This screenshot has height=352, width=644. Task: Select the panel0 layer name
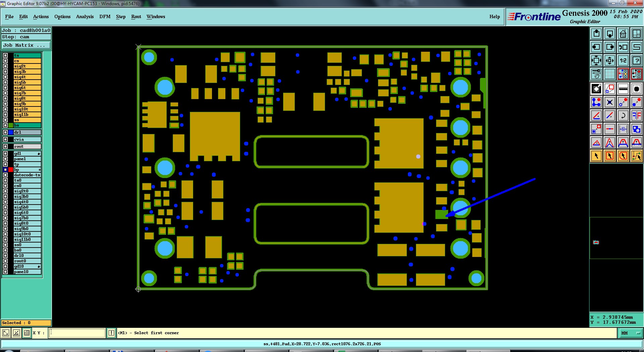coord(27,272)
